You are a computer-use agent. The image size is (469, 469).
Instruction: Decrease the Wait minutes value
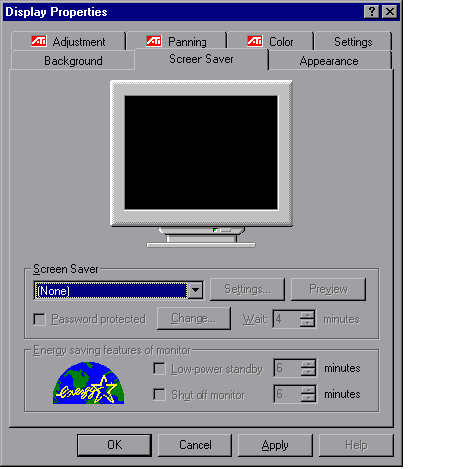[x=307, y=323]
